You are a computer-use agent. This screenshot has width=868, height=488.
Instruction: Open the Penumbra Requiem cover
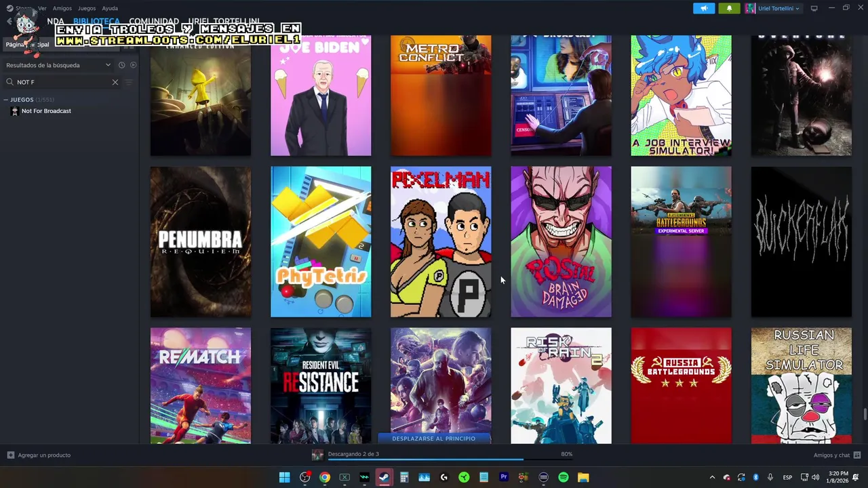201,242
